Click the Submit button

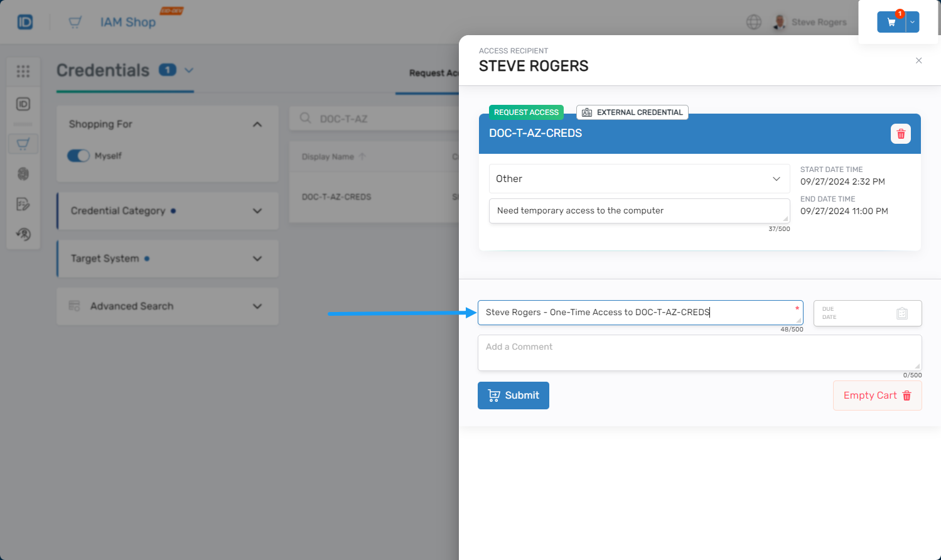(513, 396)
